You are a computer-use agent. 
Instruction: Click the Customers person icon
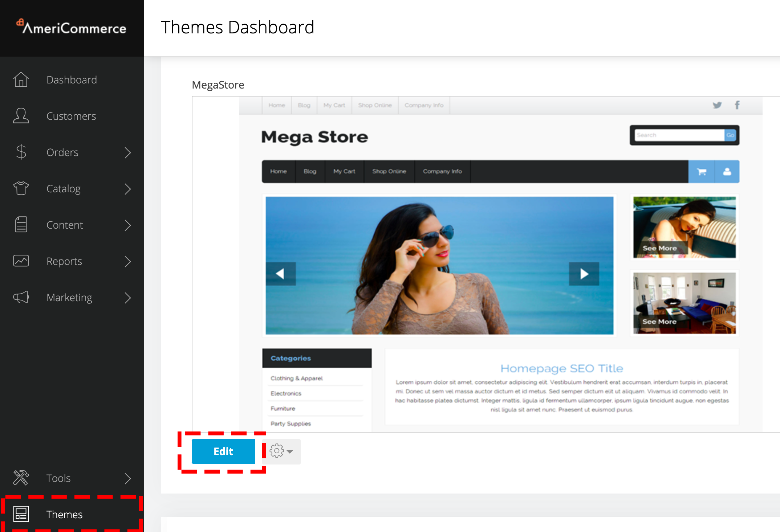[21, 116]
